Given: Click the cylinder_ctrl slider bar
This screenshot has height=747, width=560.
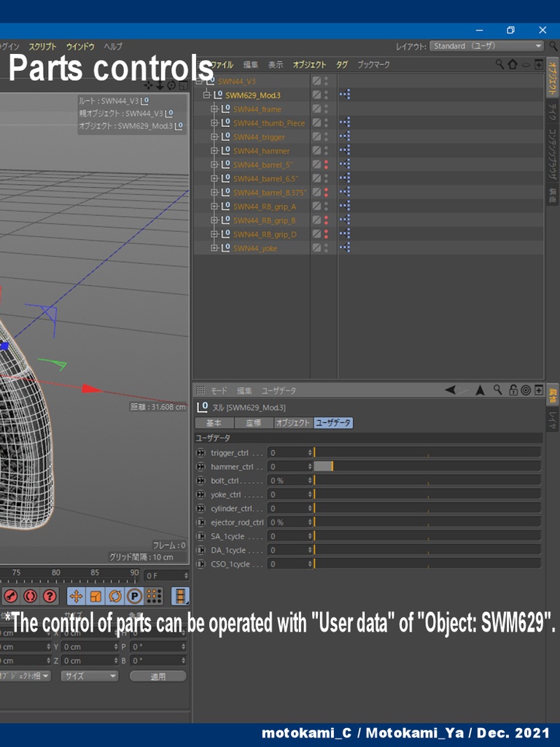Looking at the screenshot, I should pyautogui.click(x=427, y=508).
